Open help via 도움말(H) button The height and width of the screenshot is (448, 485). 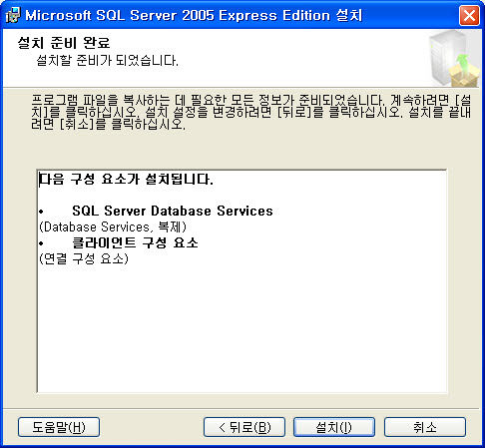point(59,427)
